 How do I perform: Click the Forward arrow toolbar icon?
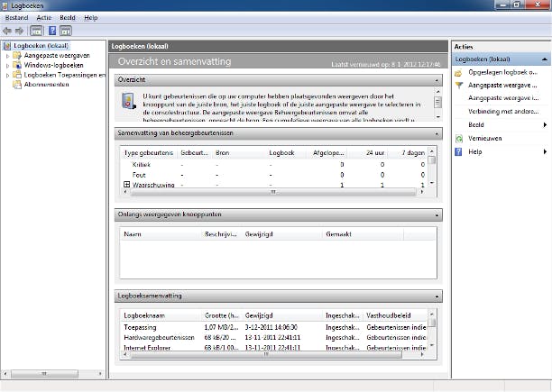(x=20, y=30)
